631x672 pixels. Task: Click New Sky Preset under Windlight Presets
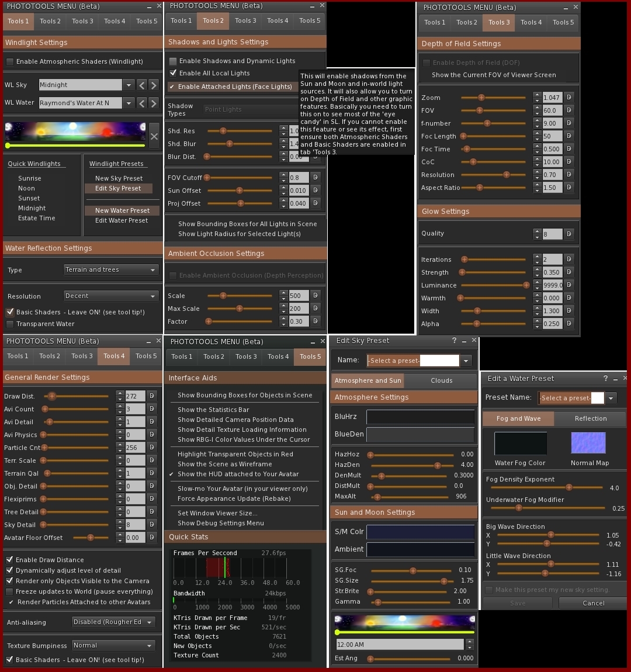[x=119, y=178]
